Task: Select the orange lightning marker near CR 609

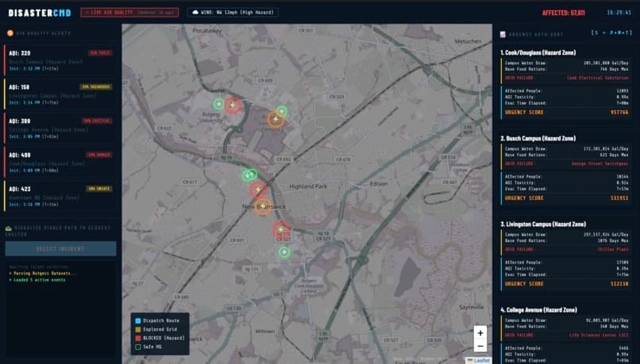Action: click(x=276, y=119)
